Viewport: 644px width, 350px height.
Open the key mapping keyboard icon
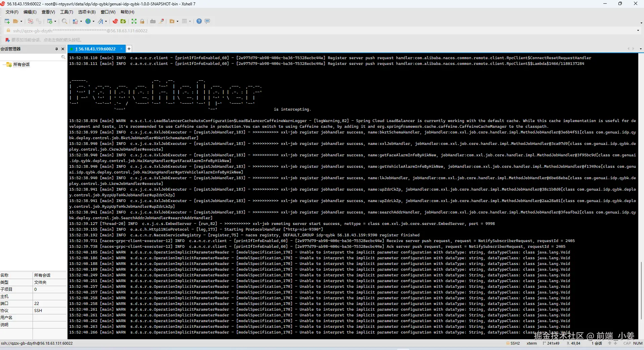click(x=153, y=21)
